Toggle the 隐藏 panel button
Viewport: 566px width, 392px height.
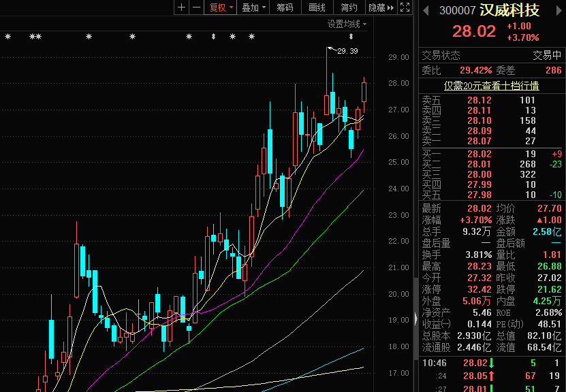click(x=377, y=7)
